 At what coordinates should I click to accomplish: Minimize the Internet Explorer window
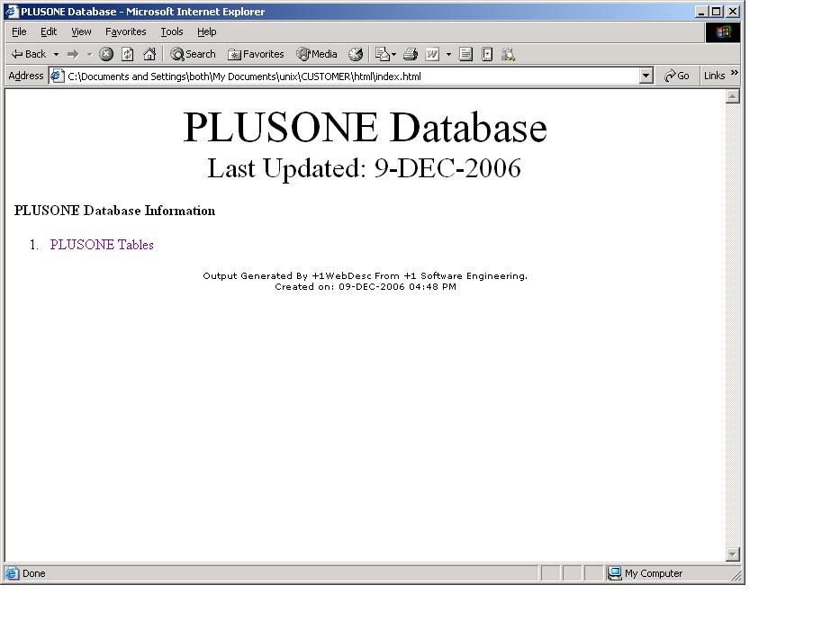point(701,11)
